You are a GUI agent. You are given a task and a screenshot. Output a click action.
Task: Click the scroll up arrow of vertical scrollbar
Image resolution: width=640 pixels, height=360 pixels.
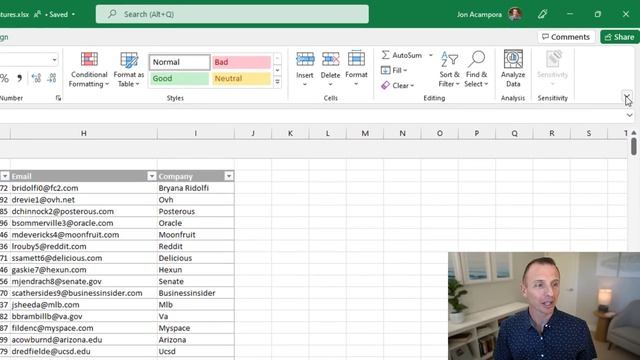pos(633,133)
